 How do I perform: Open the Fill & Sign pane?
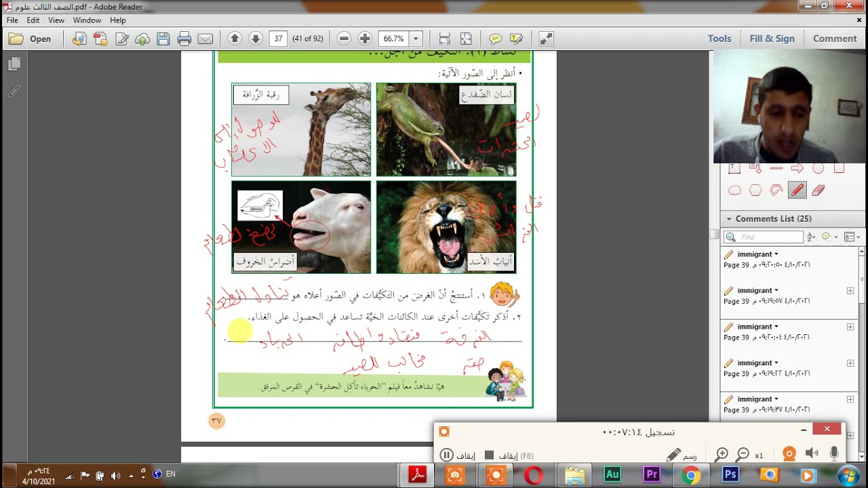pos(772,39)
